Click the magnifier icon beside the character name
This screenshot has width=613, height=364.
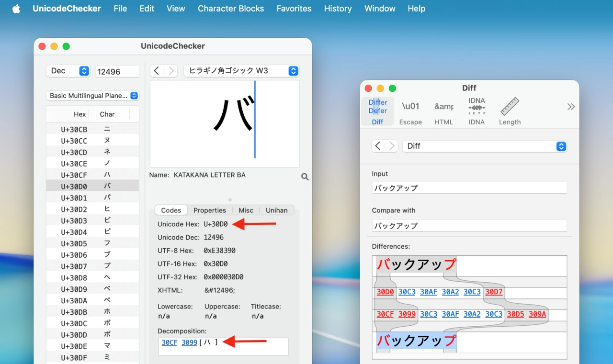coord(305,176)
